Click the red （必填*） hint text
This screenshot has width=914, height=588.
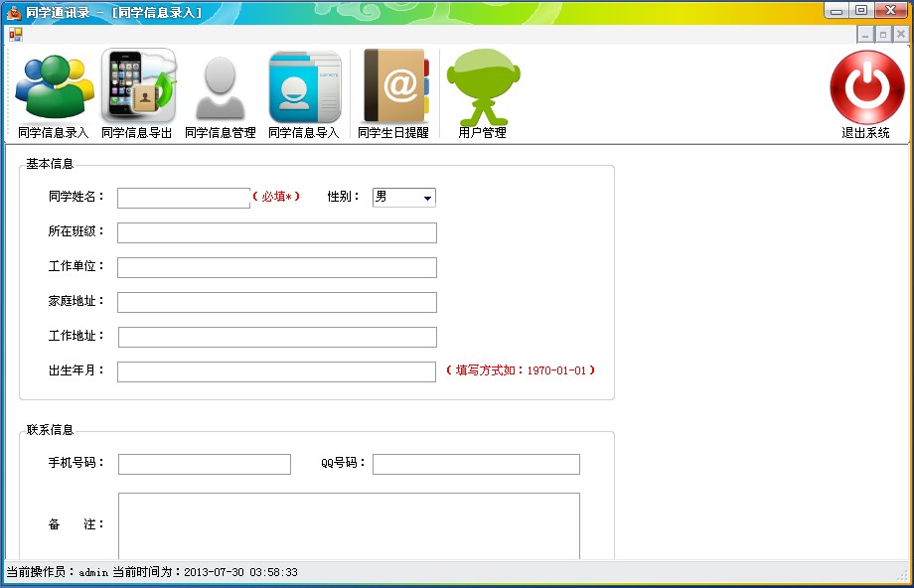[x=276, y=197]
